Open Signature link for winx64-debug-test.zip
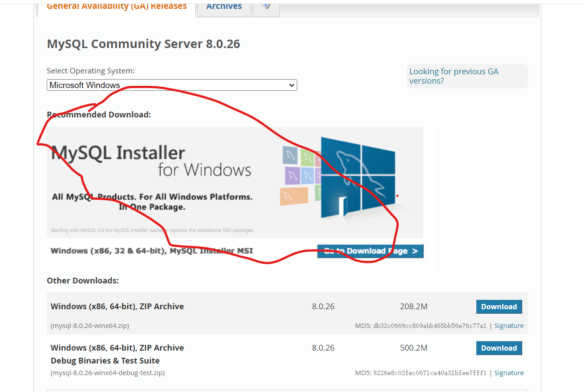Viewport: 584px width, 392px height. pos(509,373)
